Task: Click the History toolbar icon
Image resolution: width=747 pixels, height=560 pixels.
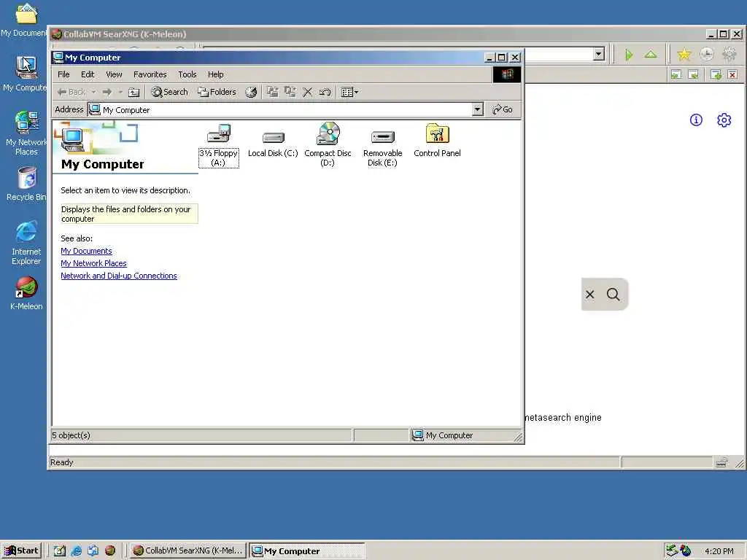Action: tap(251, 93)
